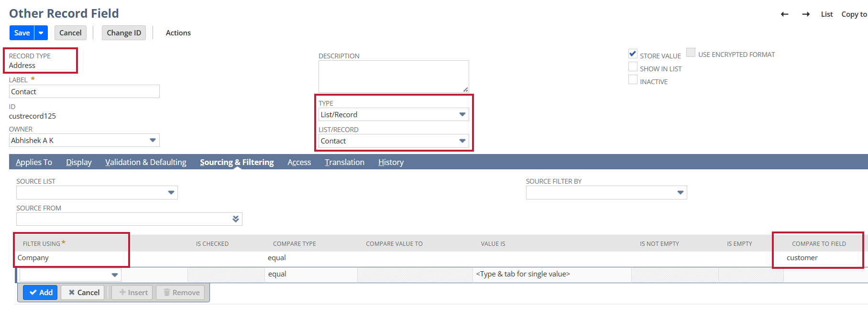Viewport: 868px width, 309px height.
Task: Click the previous record left arrow
Action: click(x=784, y=14)
